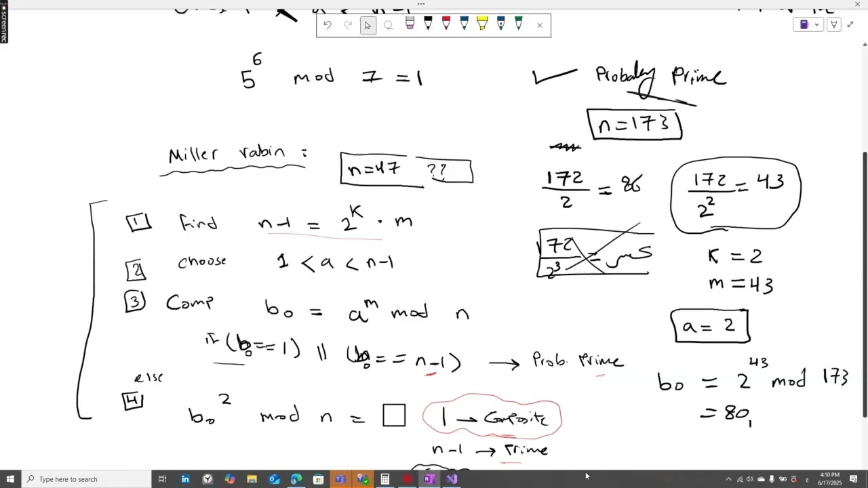This screenshot has height=488, width=868.
Task: Click the taskbar search box
Action: pos(86,479)
